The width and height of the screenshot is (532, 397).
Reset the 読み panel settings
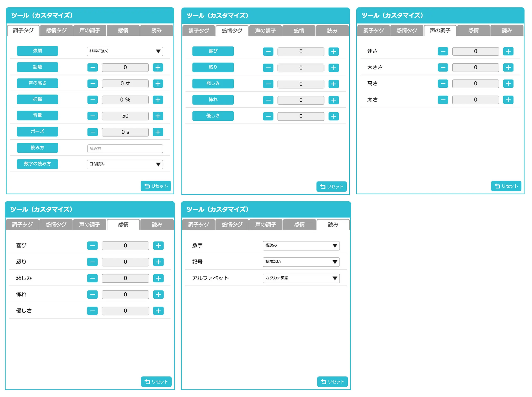point(333,382)
